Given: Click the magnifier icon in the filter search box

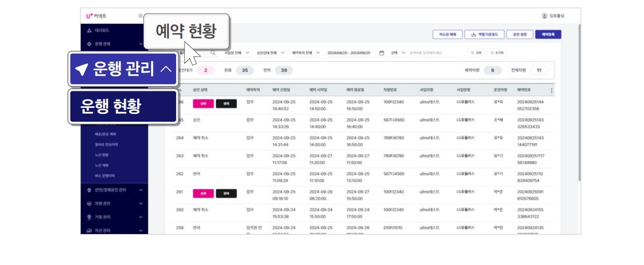Looking at the screenshot, I should click(x=213, y=53).
